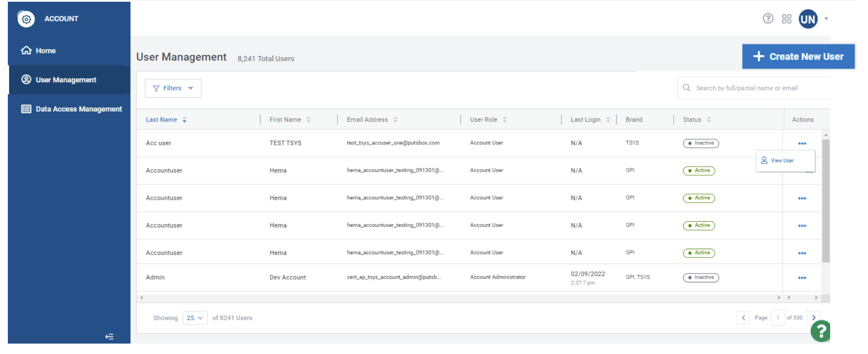
Task: Go to previous page using left chevron
Action: [743, 318]
